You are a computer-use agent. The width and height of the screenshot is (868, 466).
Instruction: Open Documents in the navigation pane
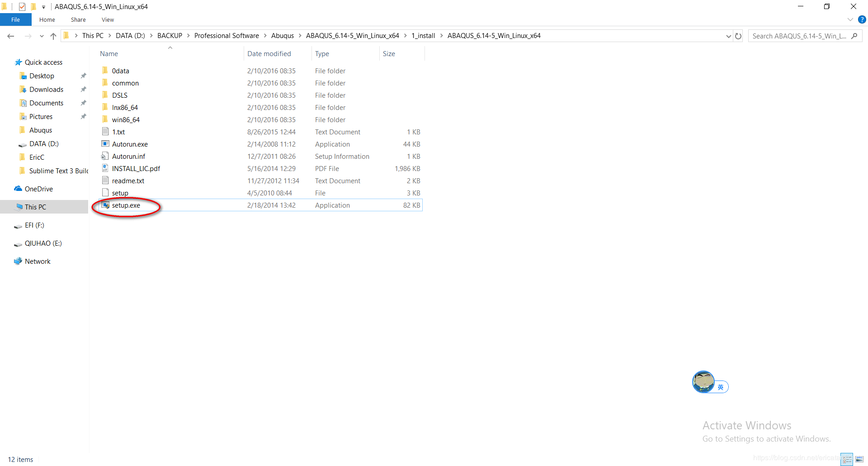point(46,103)
